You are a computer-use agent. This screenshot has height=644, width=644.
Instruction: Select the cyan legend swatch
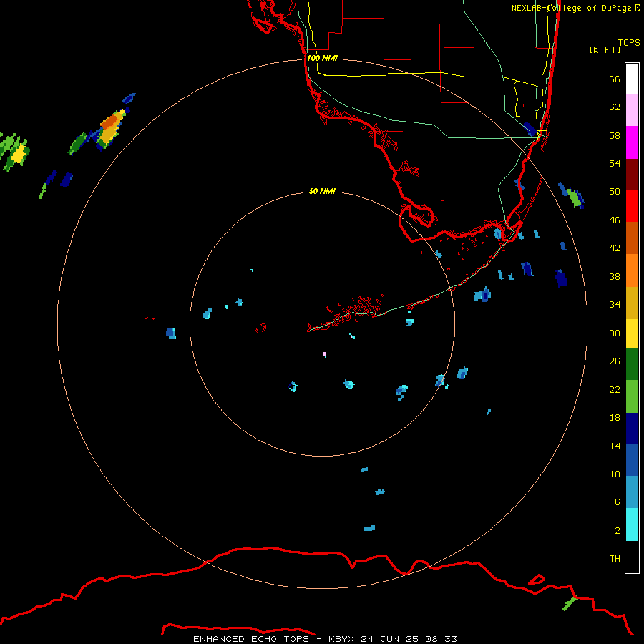click(632, 525)
